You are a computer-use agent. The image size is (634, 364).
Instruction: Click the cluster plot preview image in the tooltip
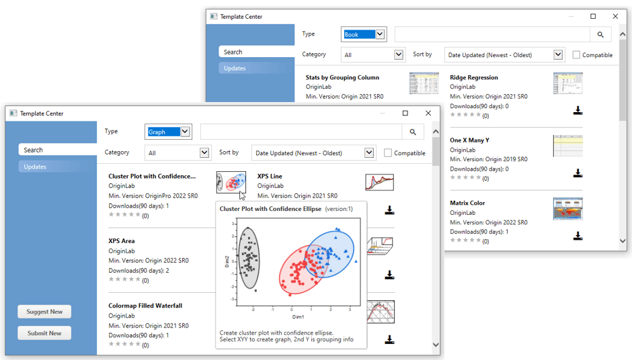click(x=294, y=267)
